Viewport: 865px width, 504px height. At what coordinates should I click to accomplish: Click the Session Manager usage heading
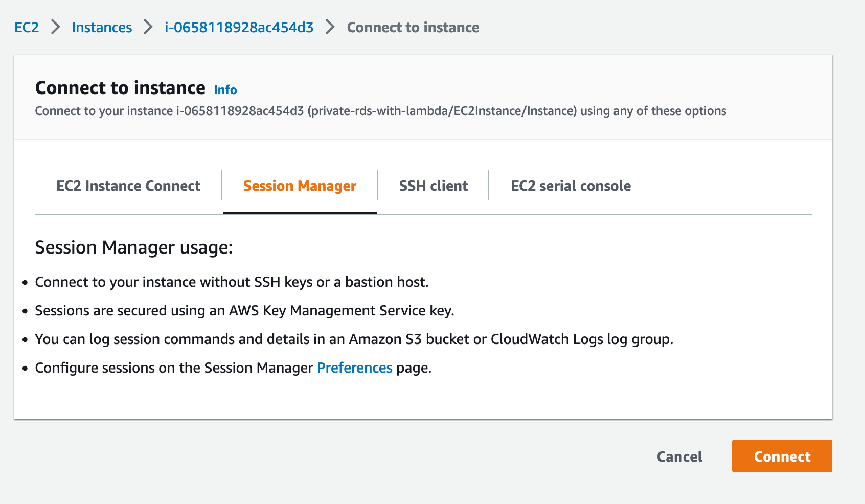(x=133, y=247)
